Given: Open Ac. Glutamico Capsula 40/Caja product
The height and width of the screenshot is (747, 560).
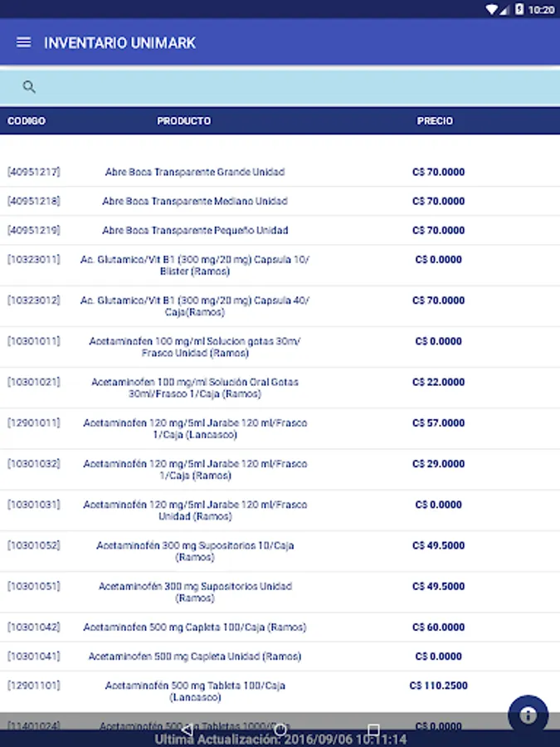Looking at the screenshot, I should click(x=195, y=306).
